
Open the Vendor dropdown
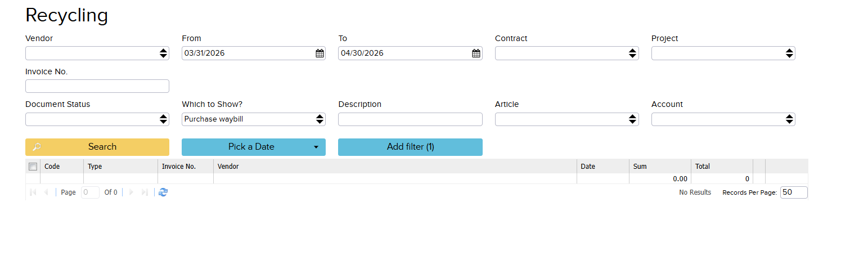(x=97, y=53)
